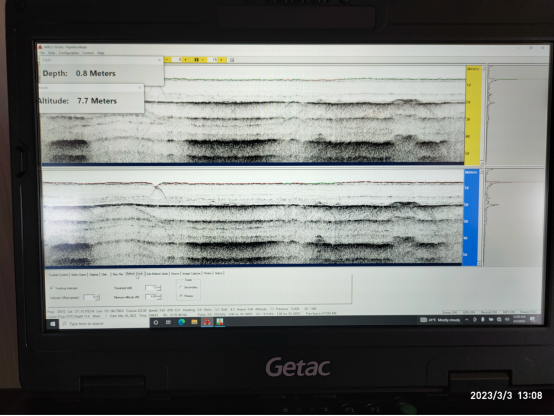Viewport: 554px width, 416px height.
Task: Open the notification center icon
Action: (x=532, y=319)
